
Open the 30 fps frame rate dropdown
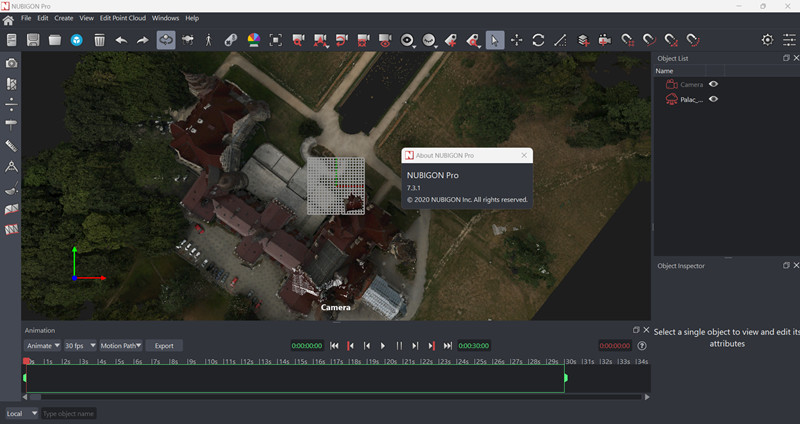(x=80, y=346)
